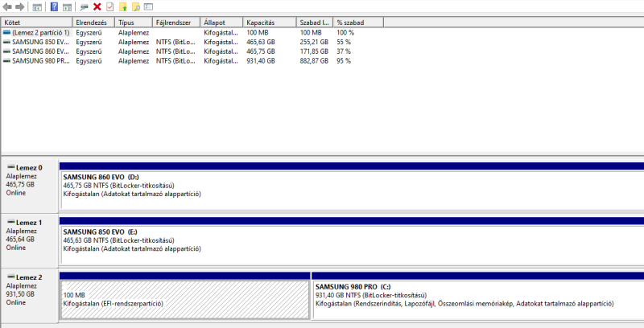
Task: Select the SAMSUNG 980 PR... volume row
Action: 193,60
